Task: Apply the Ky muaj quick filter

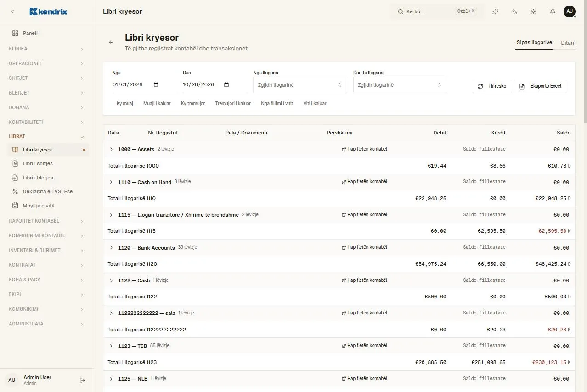Action: pos(125,104)
